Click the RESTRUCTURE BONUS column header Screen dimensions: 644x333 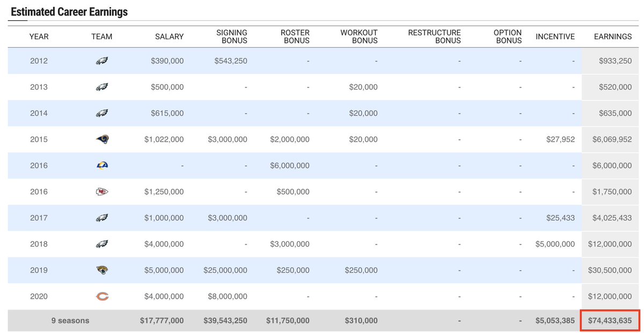click(x=434, y=36)
